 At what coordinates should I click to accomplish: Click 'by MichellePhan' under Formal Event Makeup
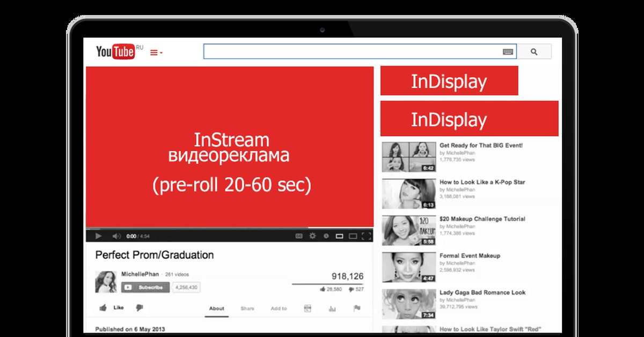[x=457, y=263]
